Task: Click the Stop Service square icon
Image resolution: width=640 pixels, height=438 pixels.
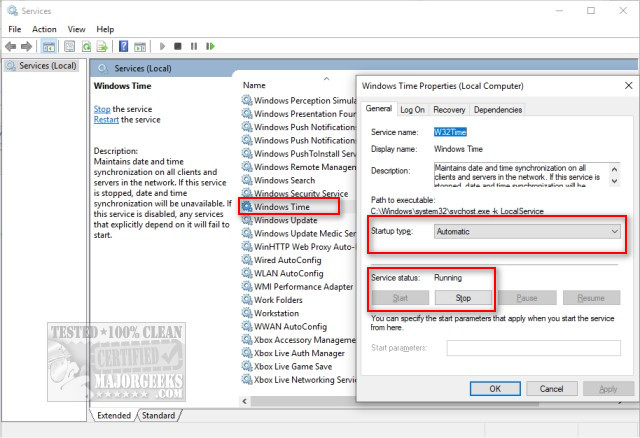Action: click(178, 47)
